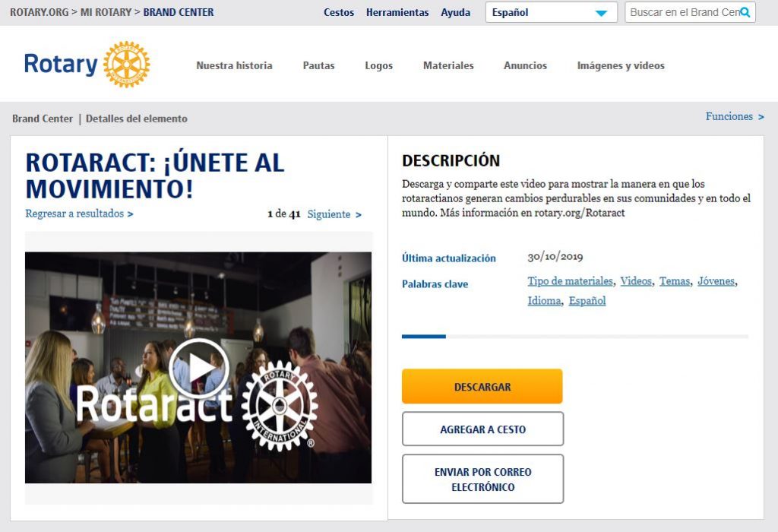The height and width of the screenshot is (532, 778).
Task: Open the Español keyword link
Action: [587, 301]
